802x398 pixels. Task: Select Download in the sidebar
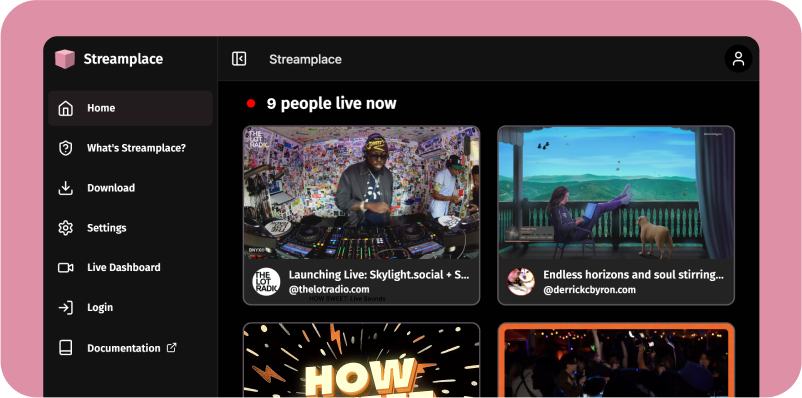click(x=130, y=188)
